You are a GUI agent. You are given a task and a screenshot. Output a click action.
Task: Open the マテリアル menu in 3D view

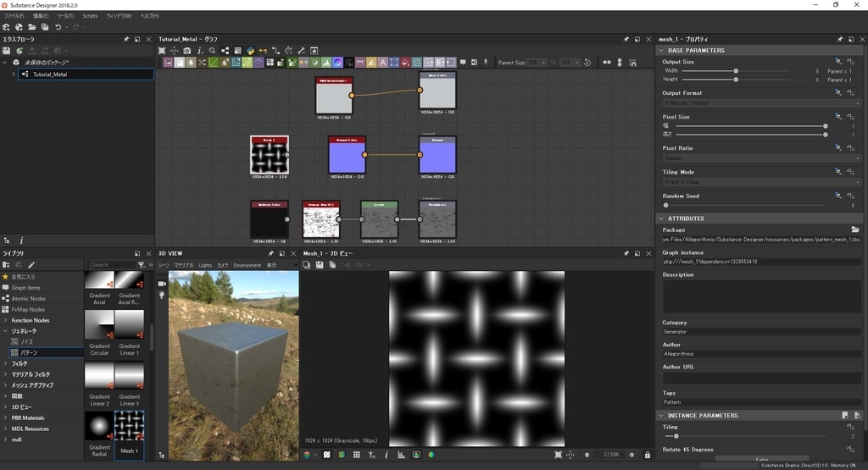click(x=184, y=265)
